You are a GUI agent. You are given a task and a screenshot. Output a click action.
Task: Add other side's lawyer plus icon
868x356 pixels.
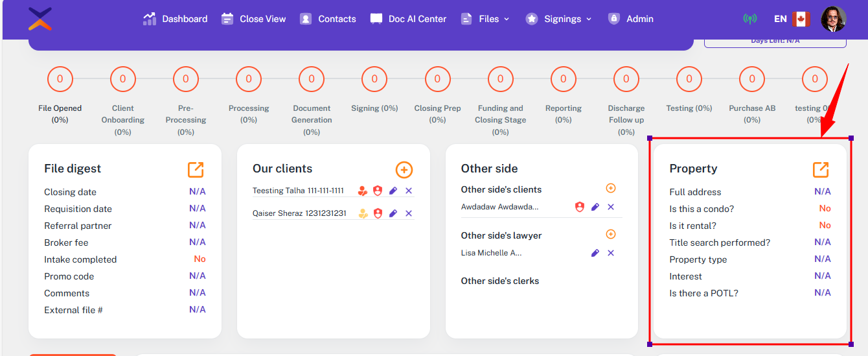pos(610,234)
